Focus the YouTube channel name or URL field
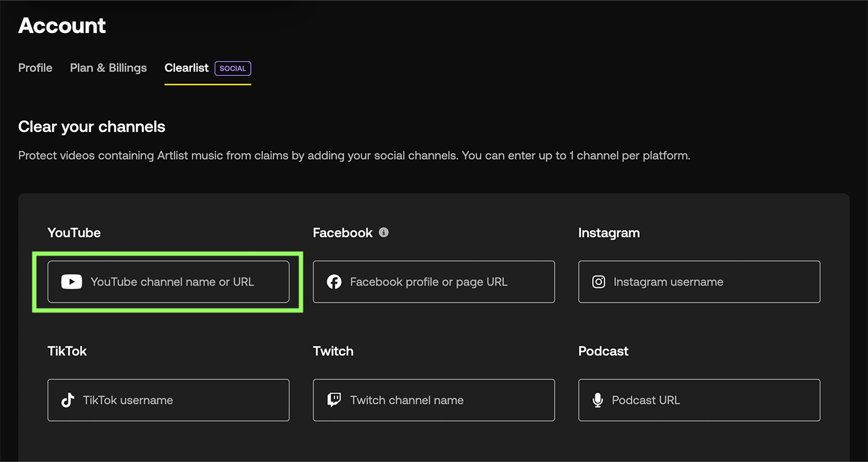The image size is (868, 462). point(168,282)
